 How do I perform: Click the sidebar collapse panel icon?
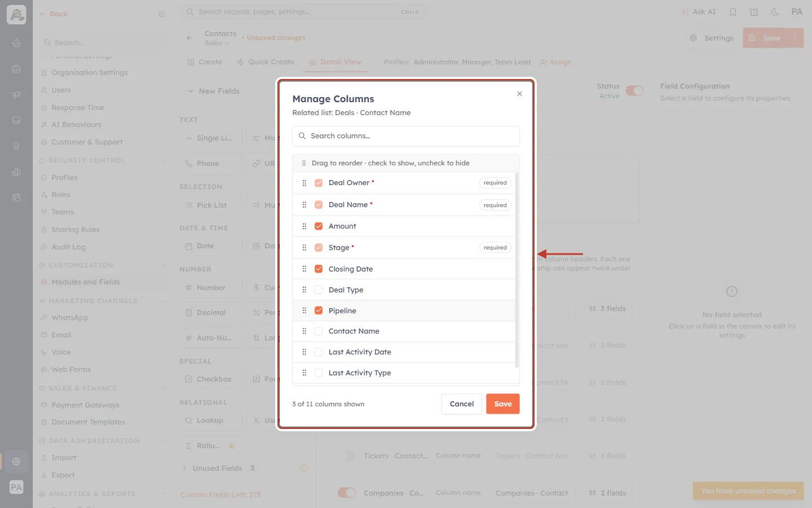162,14
